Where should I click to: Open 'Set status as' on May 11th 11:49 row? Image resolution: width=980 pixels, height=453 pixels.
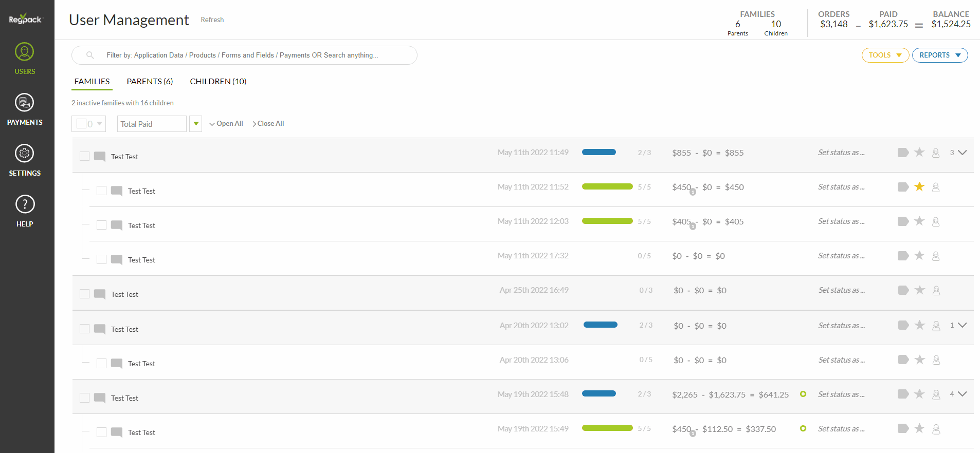(841, 153)
